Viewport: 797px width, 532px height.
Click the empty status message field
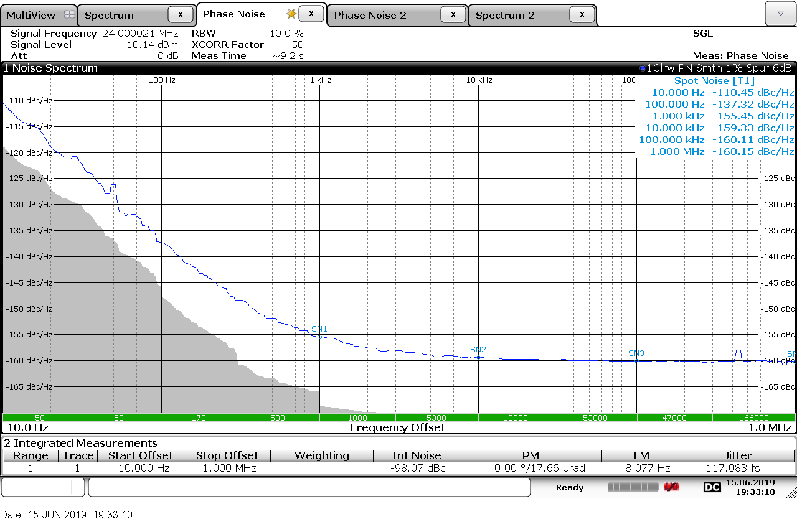click(x=309, y=487)
